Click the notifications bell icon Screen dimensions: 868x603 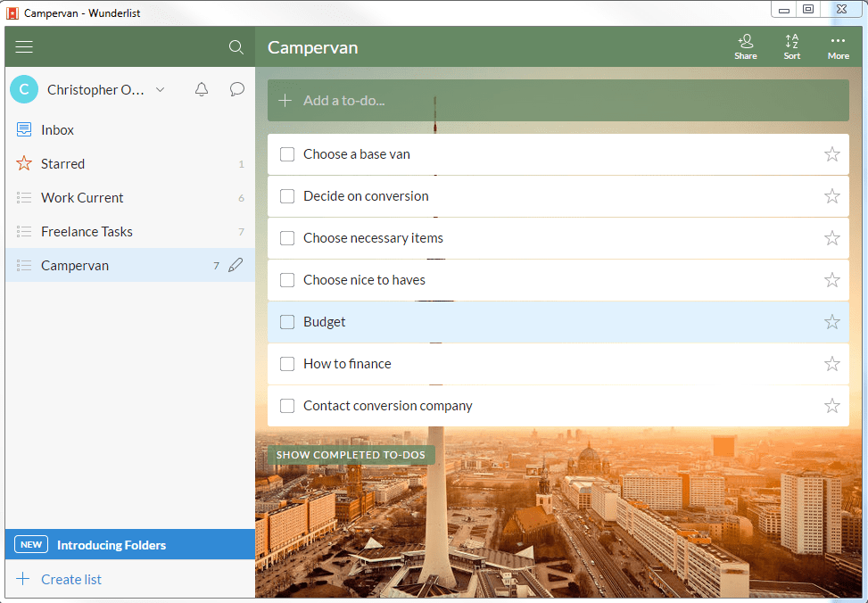click(202, 89)
